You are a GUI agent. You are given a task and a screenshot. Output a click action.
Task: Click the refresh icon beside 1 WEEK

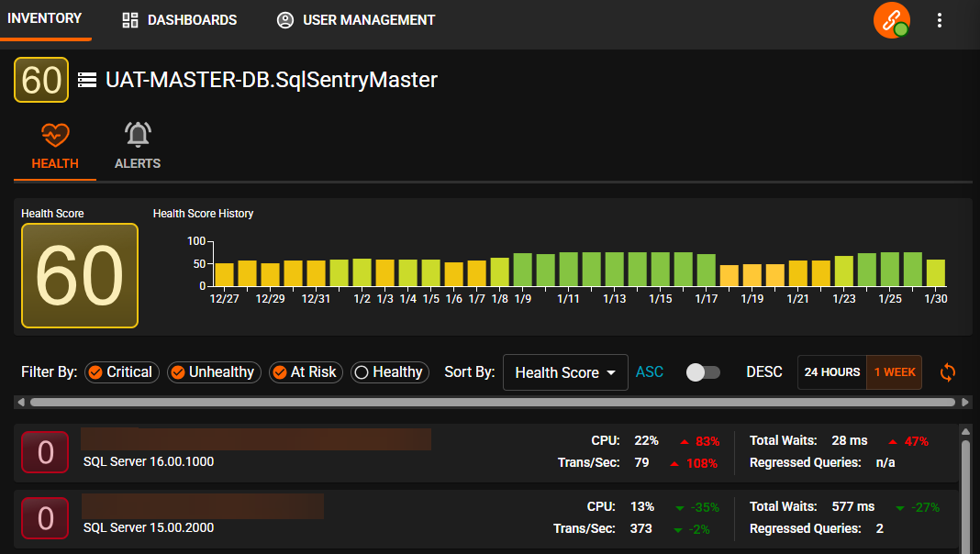click(x=948, y=372)
